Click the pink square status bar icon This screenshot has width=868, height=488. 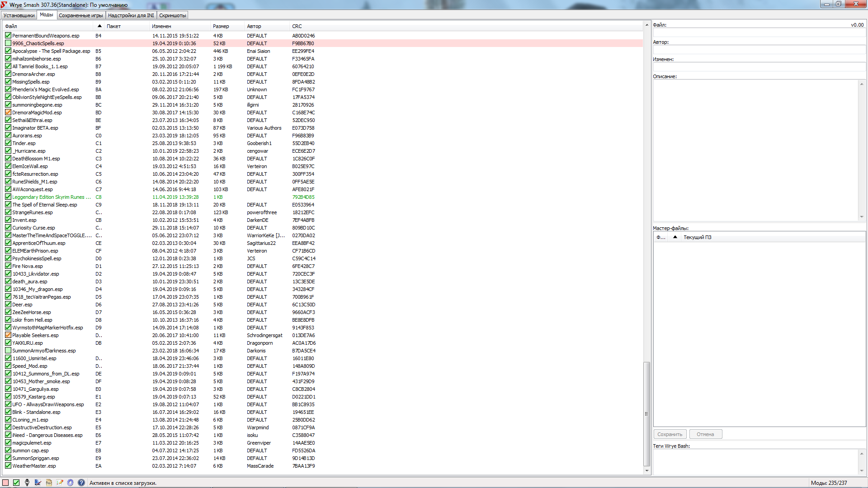[x=5, y=483]
